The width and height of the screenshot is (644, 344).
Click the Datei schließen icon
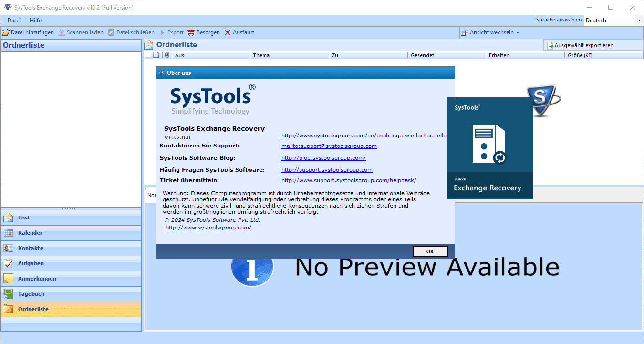click(x=111, y=32)
